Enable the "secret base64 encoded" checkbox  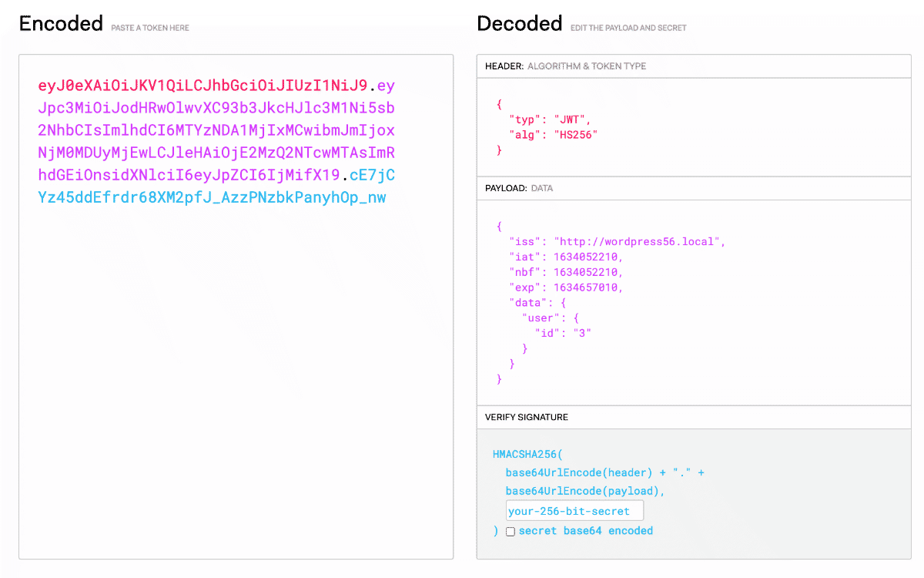click(x=511, y=531)
